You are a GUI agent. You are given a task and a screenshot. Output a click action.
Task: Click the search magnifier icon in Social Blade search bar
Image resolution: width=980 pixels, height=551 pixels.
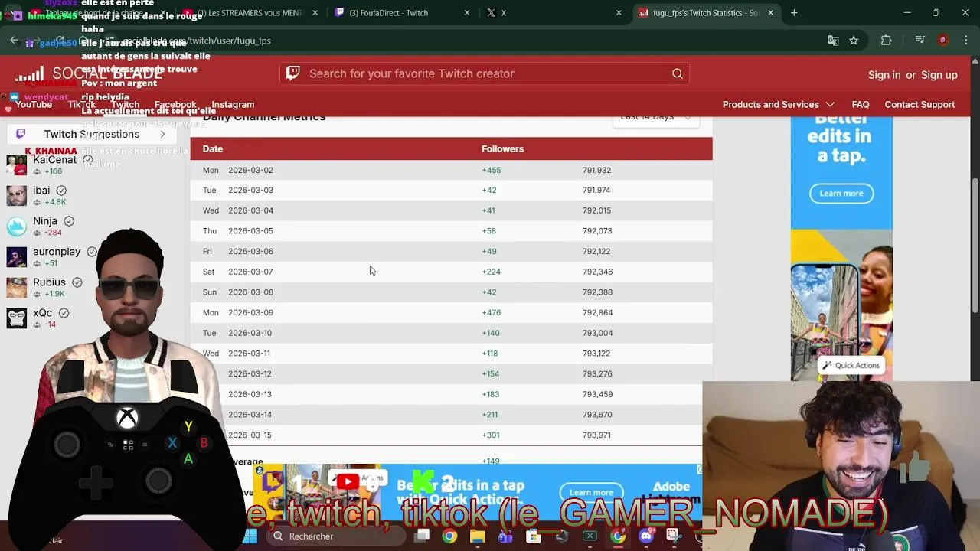coord(678,73)
